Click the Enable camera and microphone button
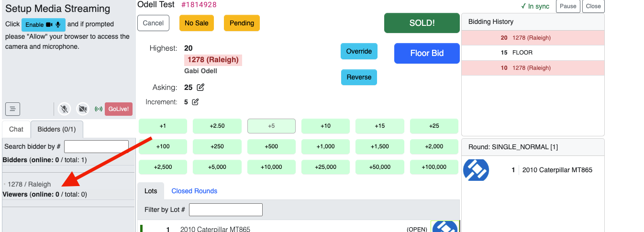This screenshot has width=644, height=232. [x=44, y=24]
